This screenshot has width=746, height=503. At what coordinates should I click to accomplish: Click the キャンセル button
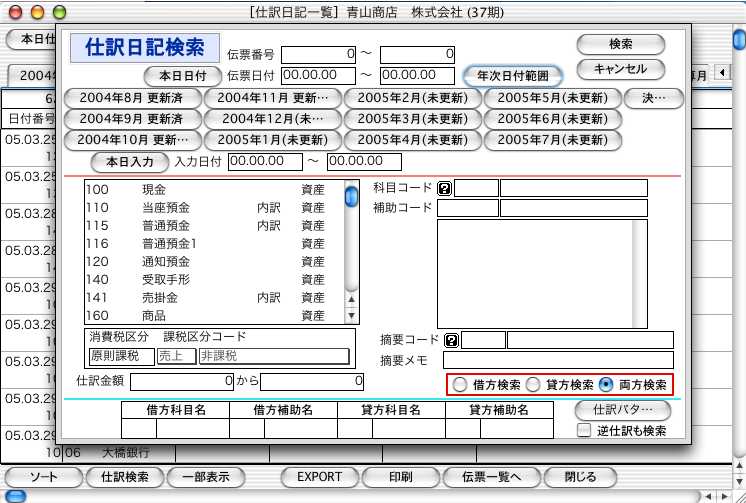click(x=620, y=69)
